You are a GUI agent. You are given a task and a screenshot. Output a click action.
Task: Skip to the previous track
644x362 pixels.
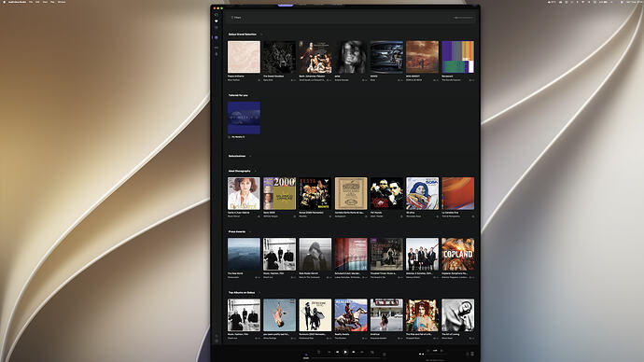(x=337, y=352)
